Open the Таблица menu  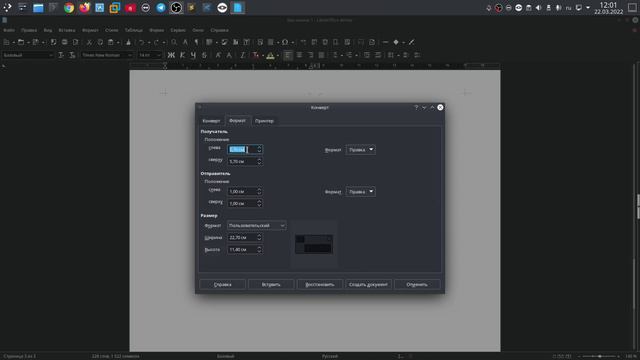tap(133, 30)
